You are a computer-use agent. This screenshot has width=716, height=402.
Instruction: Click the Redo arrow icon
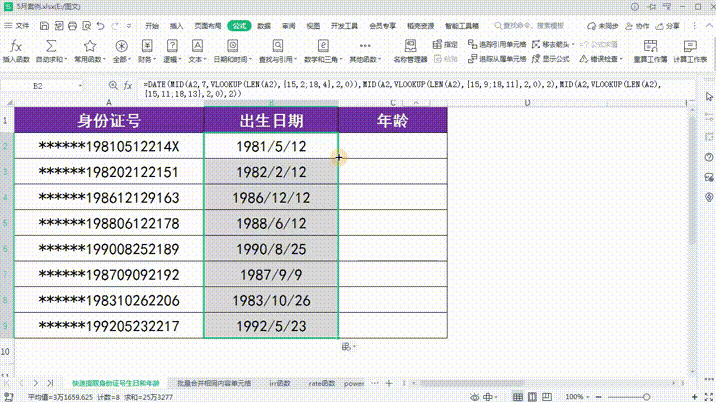pos(116,26)
